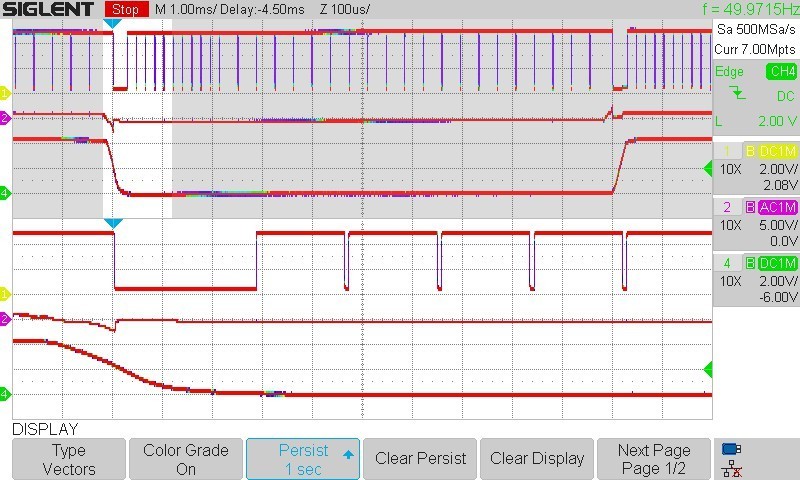The width and height of the screenshot is (800, 480).
Task: Go to Next Page 1/2
Action: click(654, 459)
